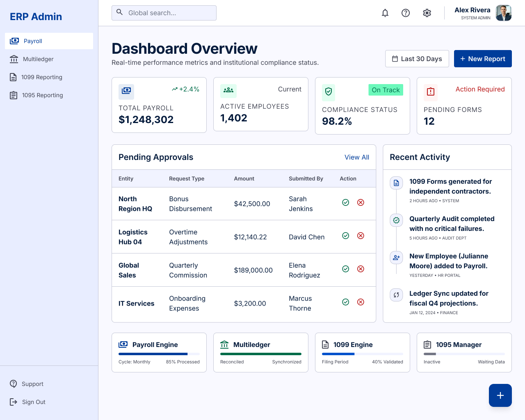Screen dimensions: 525x420
Task: Click the Quarterly Audit verified icon
Action: [x=396, y=220]
